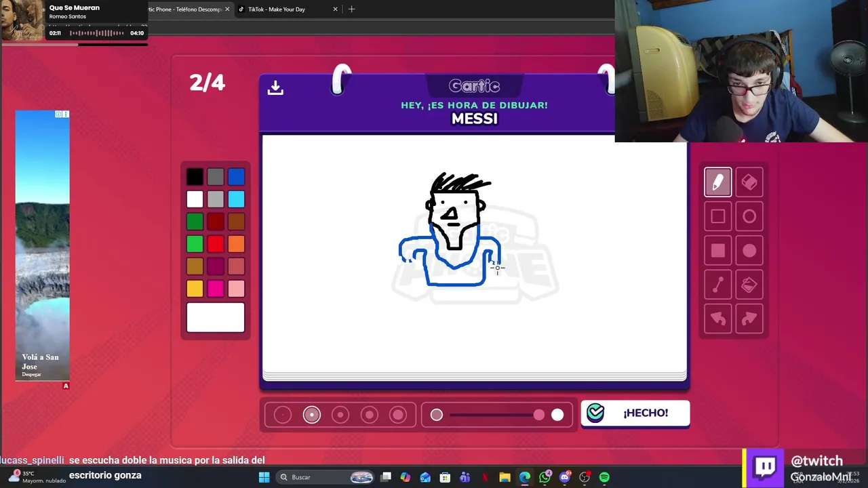Pick the filled circle tool
Screen dimensions: 868x488
(749, 251)
